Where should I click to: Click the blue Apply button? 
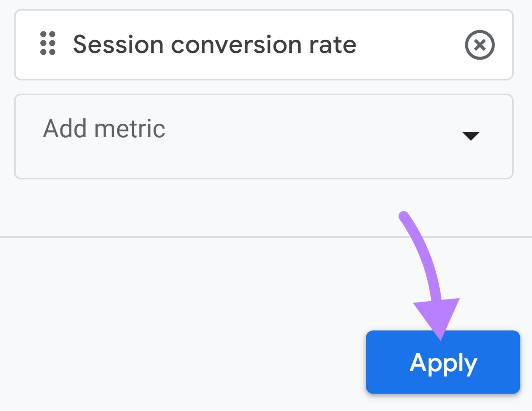tap(443, 362)
